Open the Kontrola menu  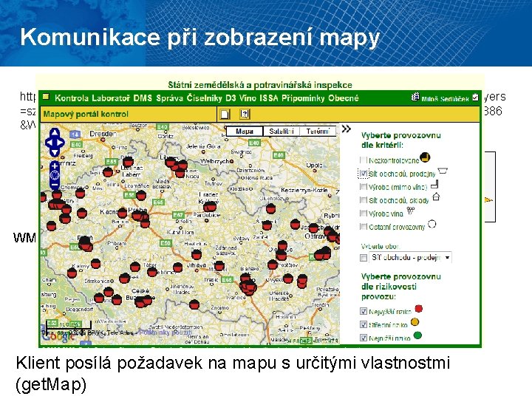[72, 98]
